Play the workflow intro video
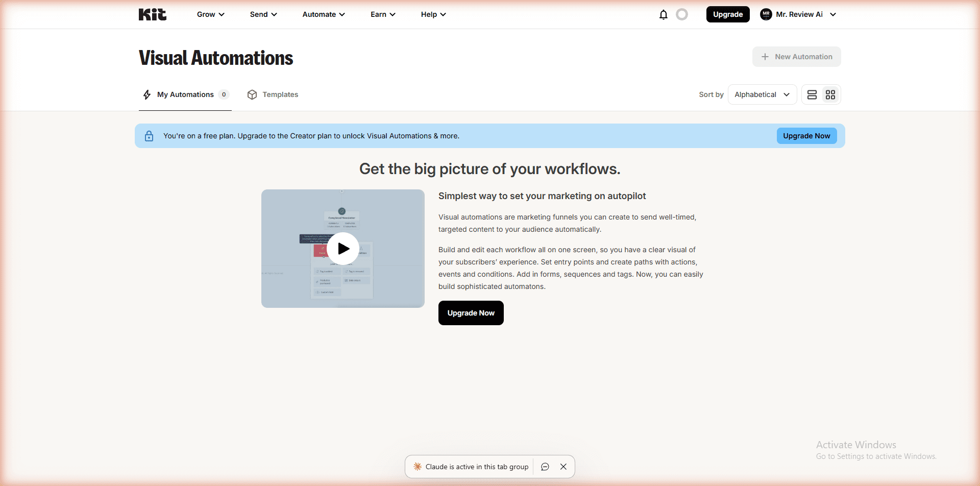This screenshot has width=980, height=486. [x=343, y=249]
